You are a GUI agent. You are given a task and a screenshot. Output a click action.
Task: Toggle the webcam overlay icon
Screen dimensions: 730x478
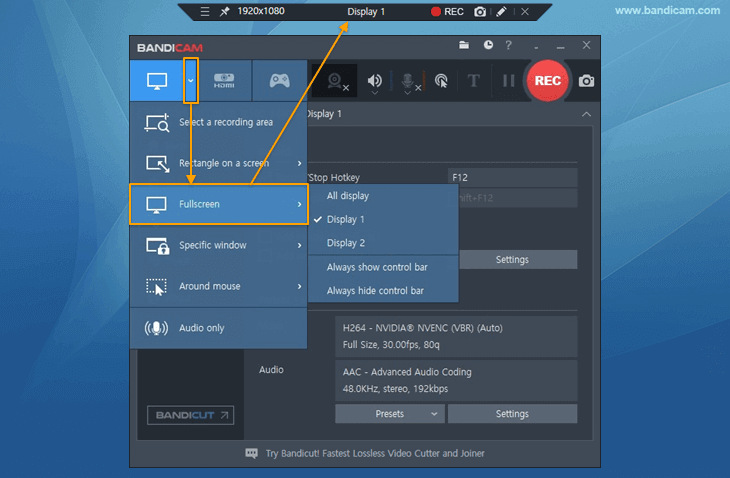click(335, 81)
